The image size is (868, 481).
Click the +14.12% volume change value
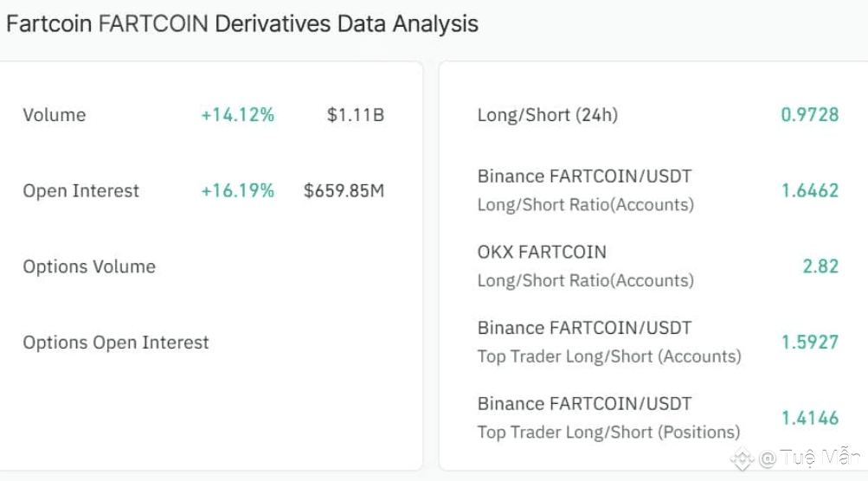(237, 115)
